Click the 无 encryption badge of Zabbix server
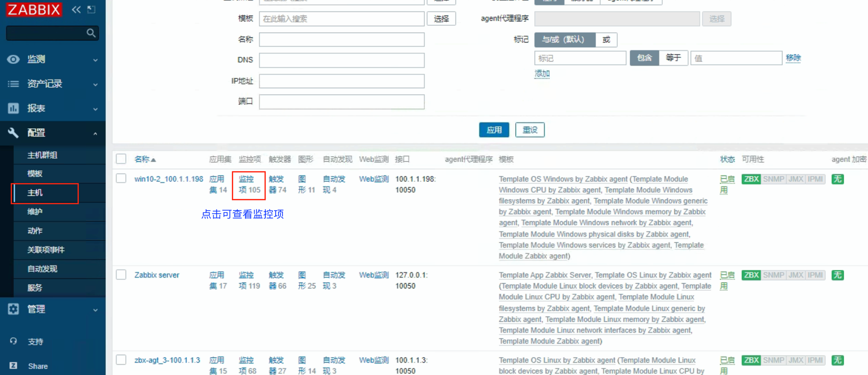The image size is (868, 375). tap(838, 275)
